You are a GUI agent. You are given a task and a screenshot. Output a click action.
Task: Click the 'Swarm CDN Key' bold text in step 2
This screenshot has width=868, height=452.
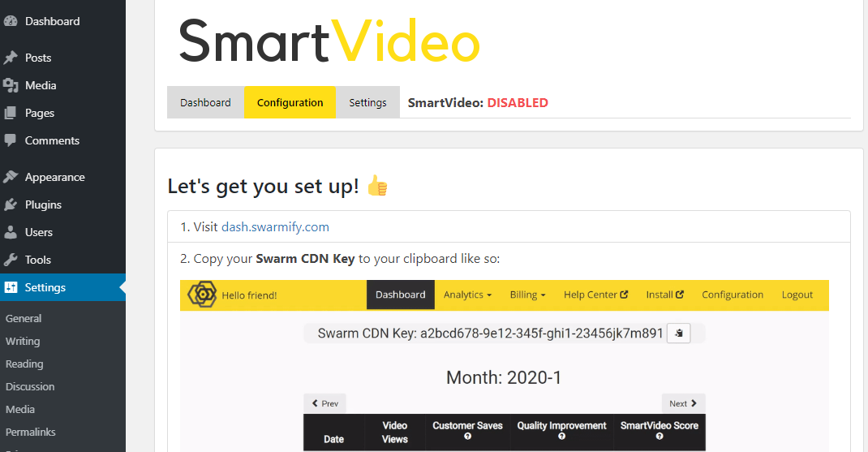(x=305, y=259)
